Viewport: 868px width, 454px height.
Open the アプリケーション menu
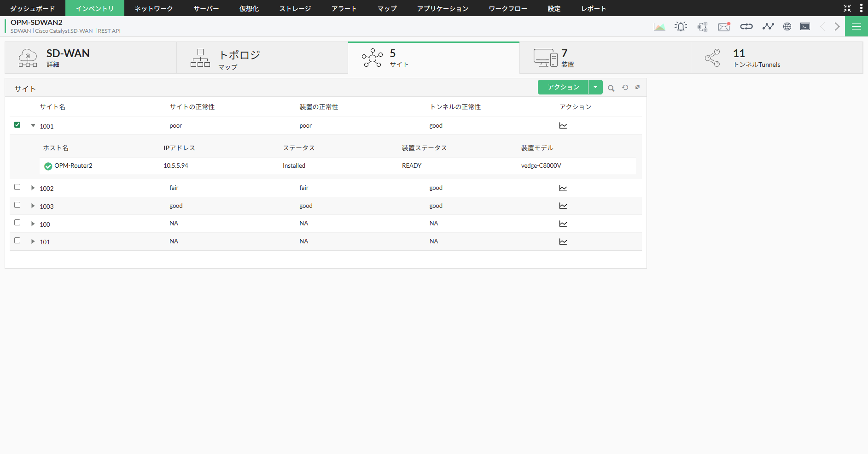[443, 8]
